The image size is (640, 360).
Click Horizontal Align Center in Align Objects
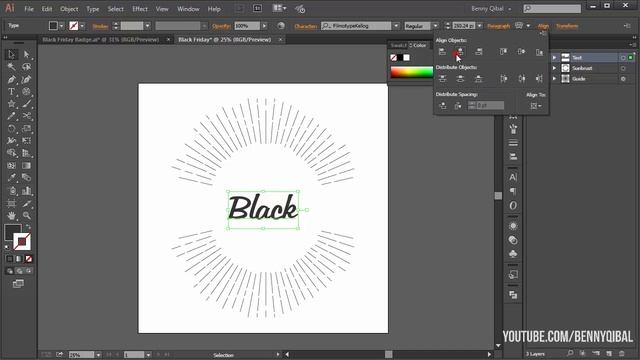coord(460,52)
